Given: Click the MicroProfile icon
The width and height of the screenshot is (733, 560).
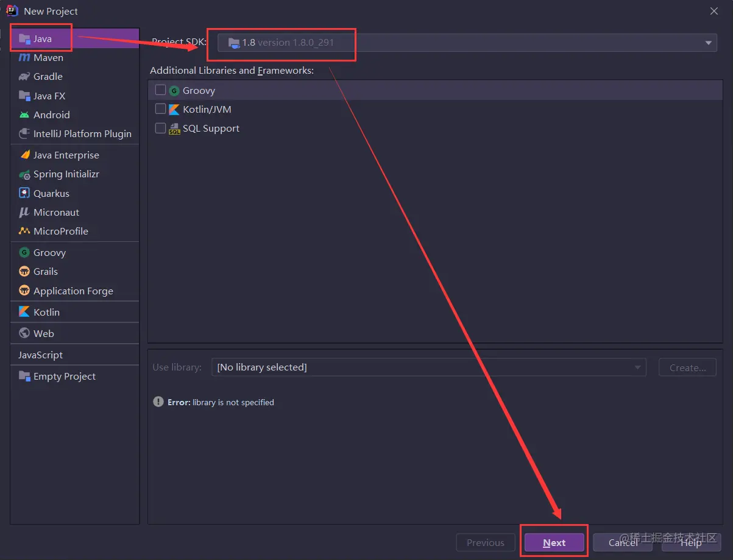Looking at the screenshot, I should click(x=24, y=231).
